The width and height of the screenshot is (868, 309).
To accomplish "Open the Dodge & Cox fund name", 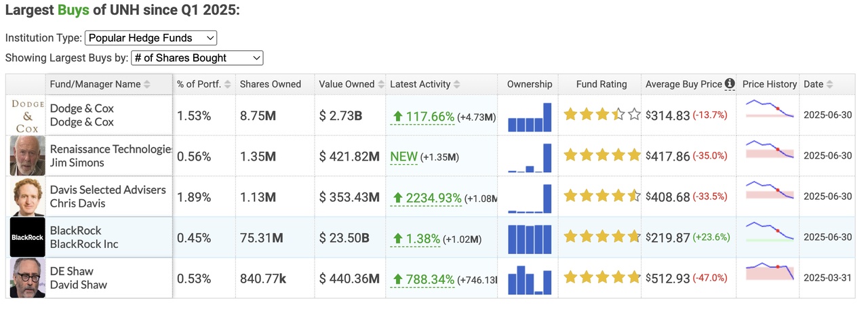I will (82, 108).
